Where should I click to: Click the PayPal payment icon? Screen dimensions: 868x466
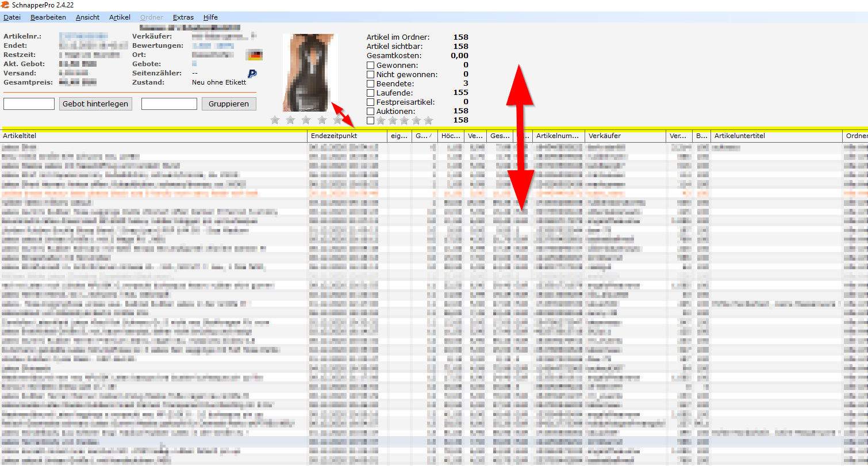pos(251,74)
